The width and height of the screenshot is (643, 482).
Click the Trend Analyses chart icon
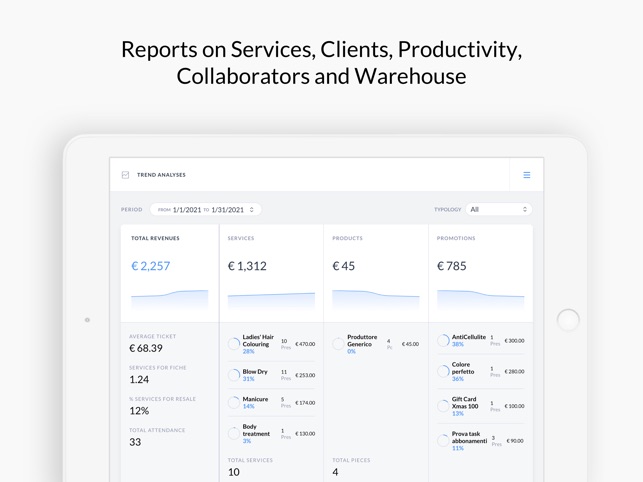pyautogui.click(x=125, y=175)
